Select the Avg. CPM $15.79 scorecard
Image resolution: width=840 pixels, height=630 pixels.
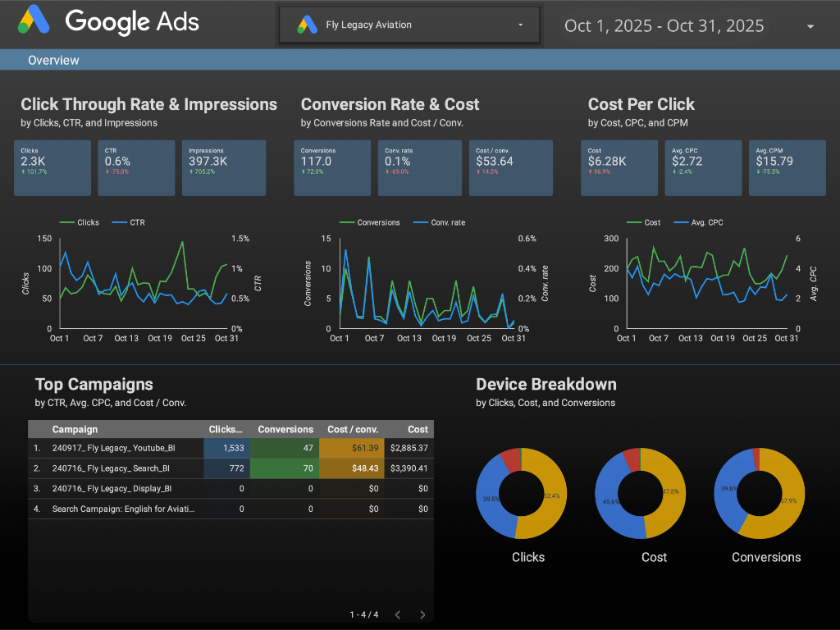click(787, 167)
